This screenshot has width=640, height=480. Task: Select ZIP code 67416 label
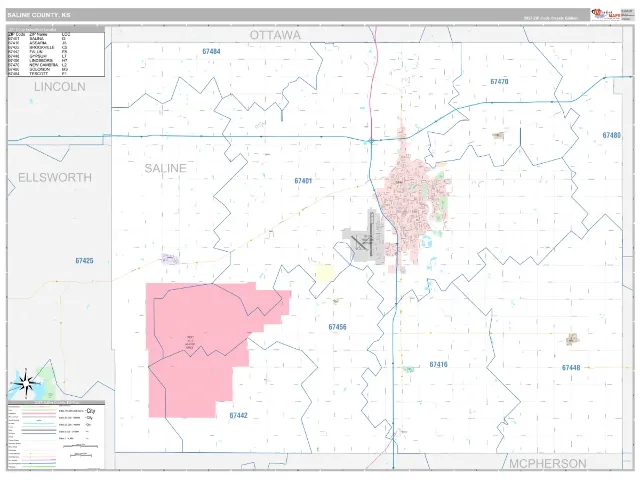coord(438,364)
